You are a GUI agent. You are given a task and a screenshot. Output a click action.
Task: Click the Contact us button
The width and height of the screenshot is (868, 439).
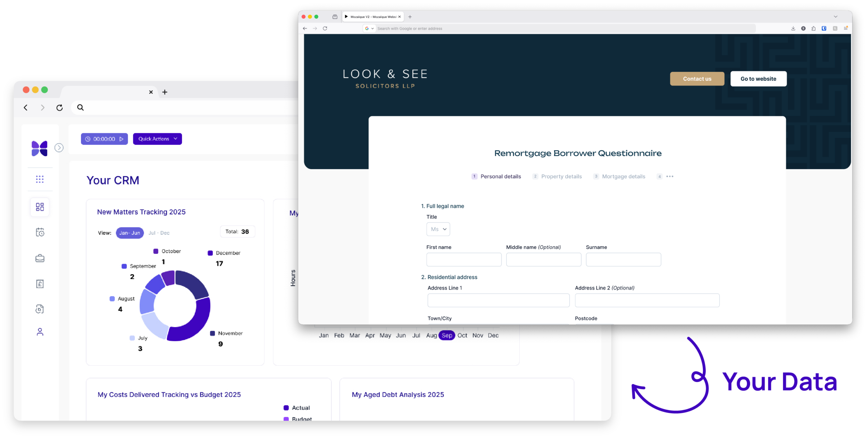tap(697, 79)
